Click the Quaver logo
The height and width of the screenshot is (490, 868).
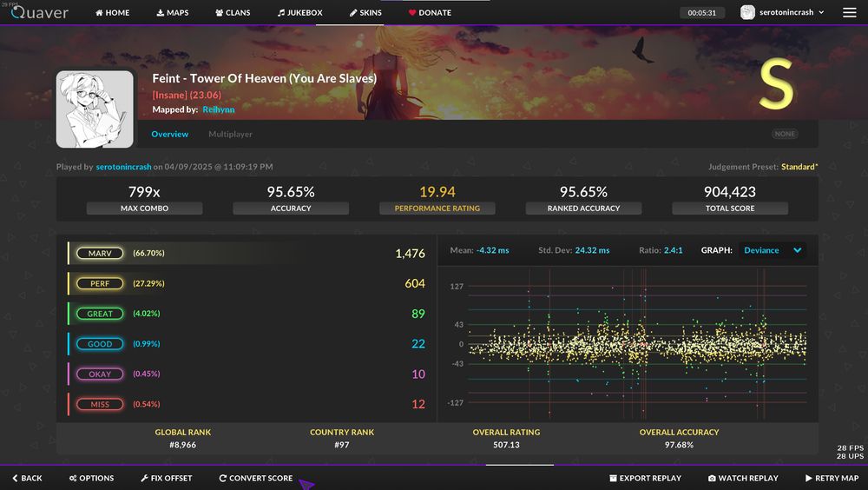point(40,12)
